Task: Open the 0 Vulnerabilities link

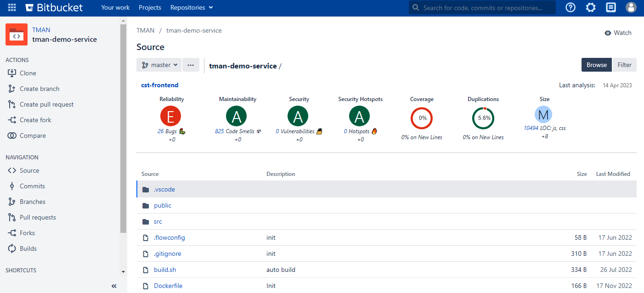Action: point(295,131)
